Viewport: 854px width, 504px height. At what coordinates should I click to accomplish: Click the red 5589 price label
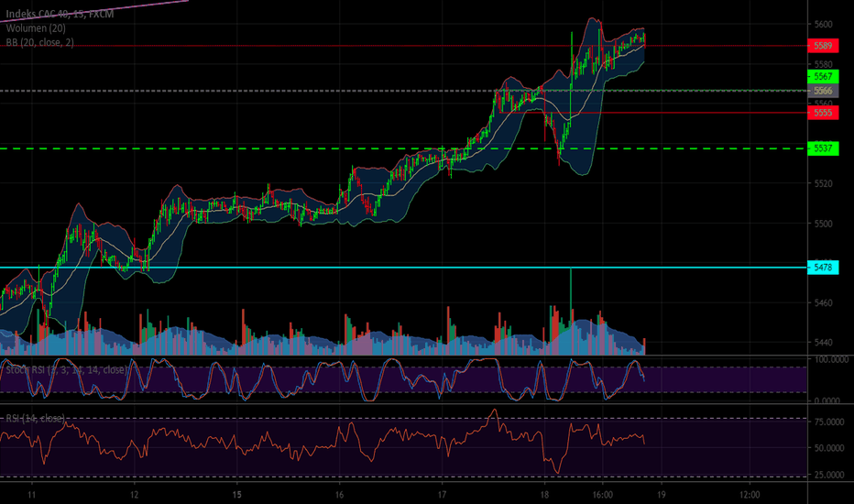[823, 46]
